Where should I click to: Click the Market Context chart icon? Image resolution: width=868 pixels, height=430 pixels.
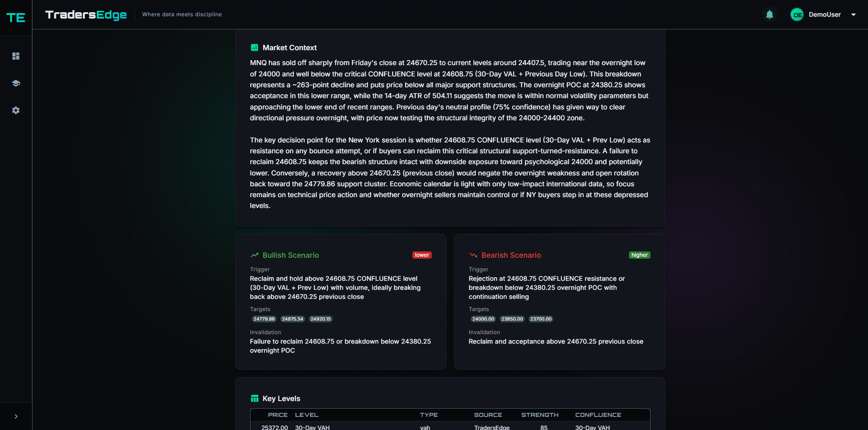pyautogui.click(x=255, y=47)
